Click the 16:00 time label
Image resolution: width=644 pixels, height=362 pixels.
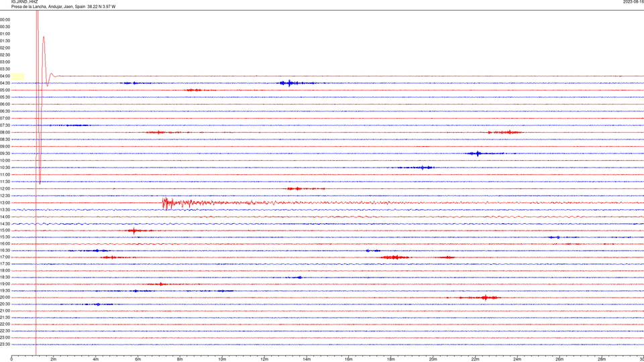point(5,244)
